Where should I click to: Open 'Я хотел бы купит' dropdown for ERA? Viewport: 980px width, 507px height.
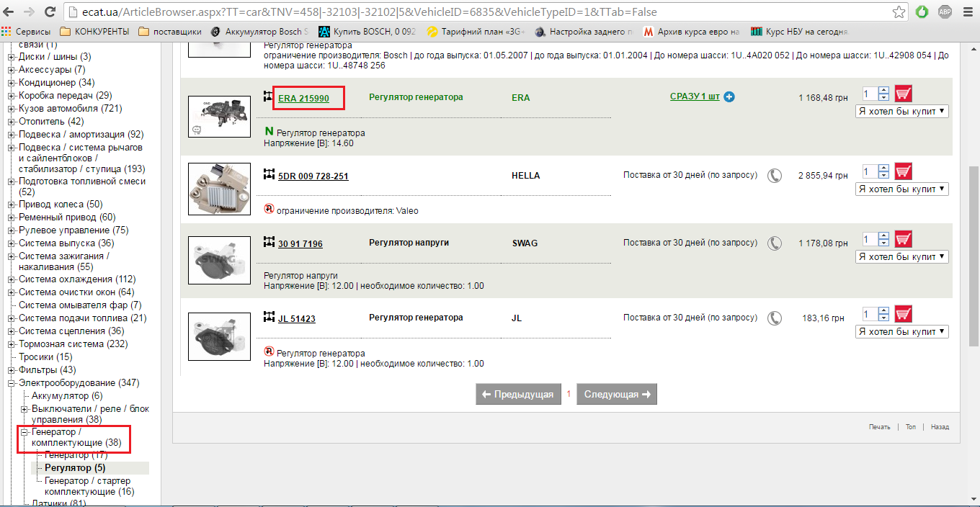(902, 112)
